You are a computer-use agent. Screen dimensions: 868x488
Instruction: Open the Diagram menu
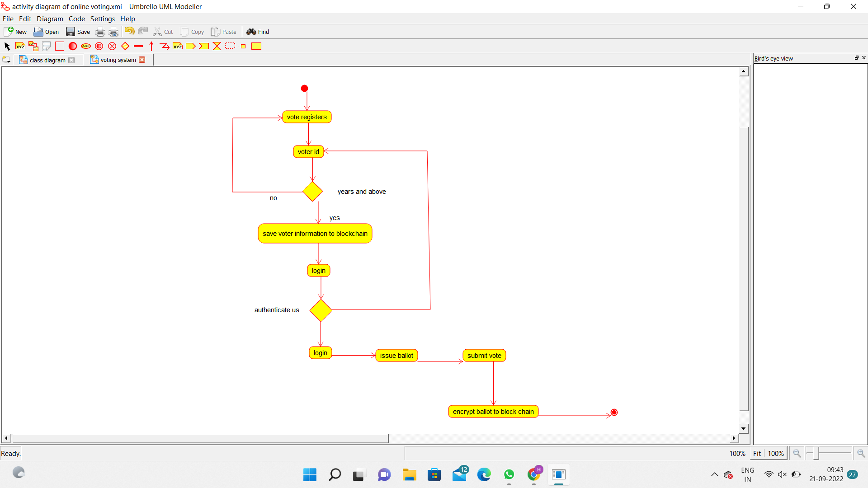tap(50, 19)
